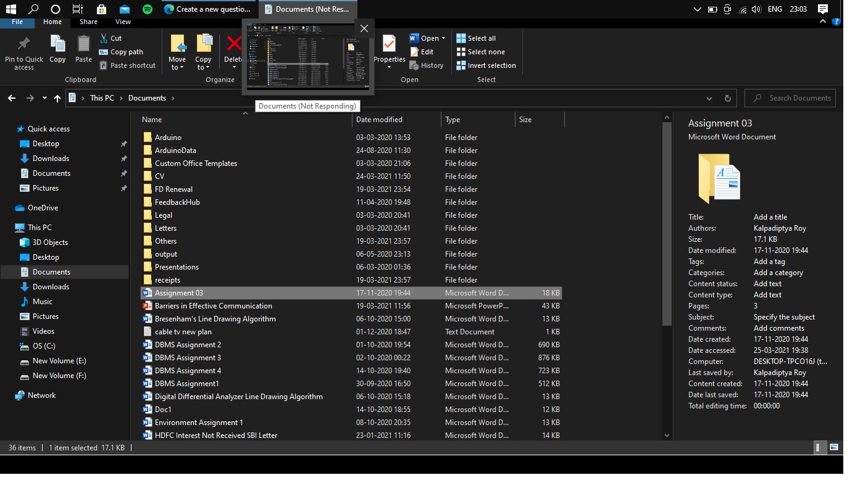855x504 pixels.
Task: Collapse This PC in the navigation pane
Action: point(14,227)
